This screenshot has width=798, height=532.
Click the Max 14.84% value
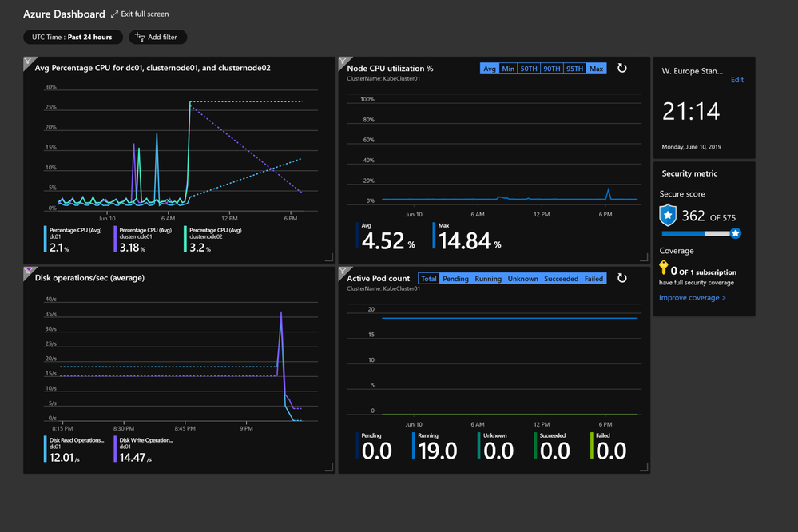tap(469, 241)
